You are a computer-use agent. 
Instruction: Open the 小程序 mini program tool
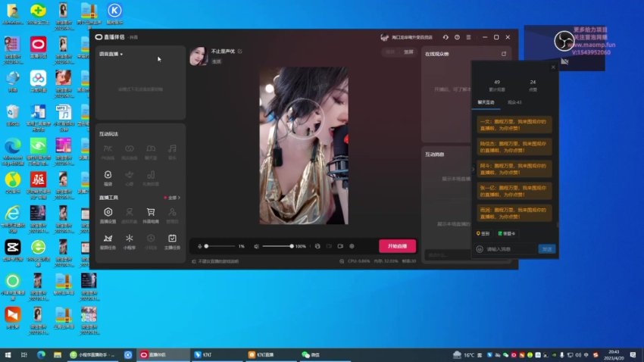(130, 241)
